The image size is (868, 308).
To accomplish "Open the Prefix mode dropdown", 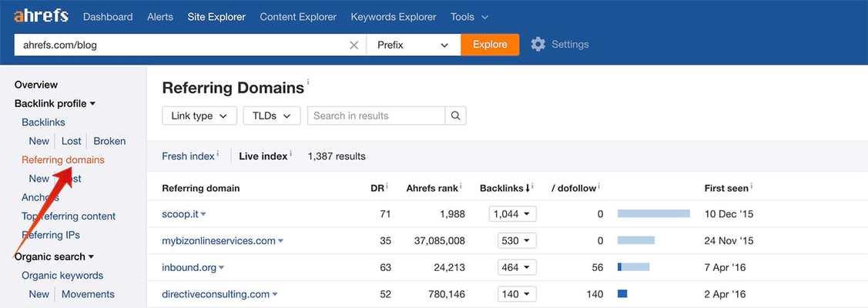I will [414, 45].
